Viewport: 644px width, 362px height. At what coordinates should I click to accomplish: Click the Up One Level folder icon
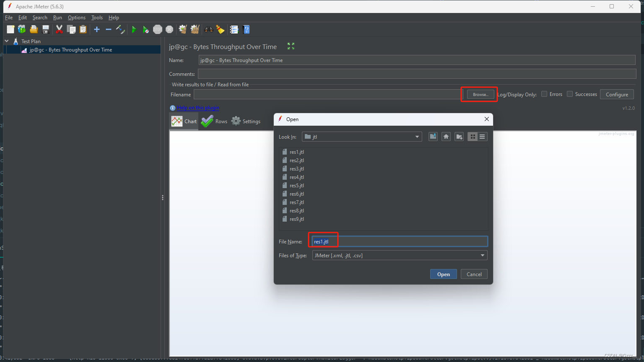click(433, 136)
